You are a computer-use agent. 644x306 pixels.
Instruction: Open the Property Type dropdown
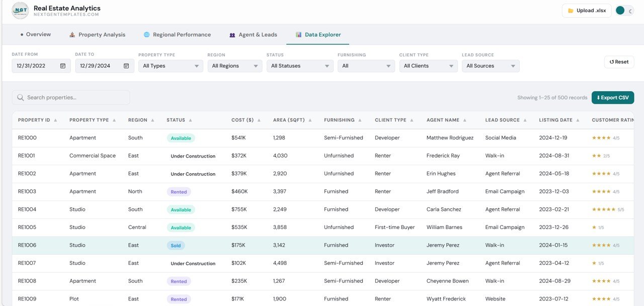(171, 65)
